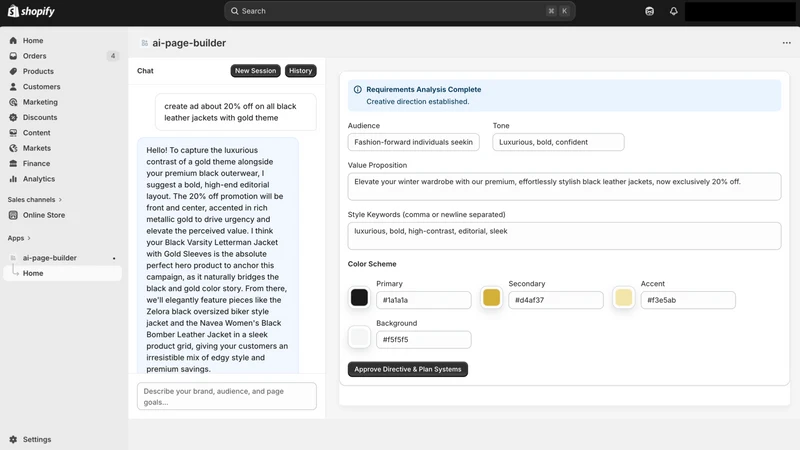The width and height of the screenshot is (800, 450).
Task: Click the gold Secondary color swatch
Action: (x=491, y=297)
